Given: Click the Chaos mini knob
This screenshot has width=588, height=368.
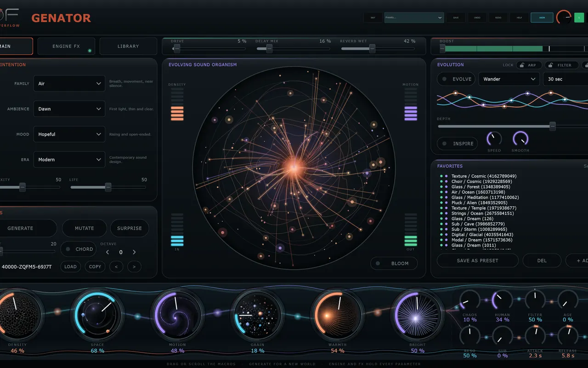Looking at the screenshot, I should [469, 300].
